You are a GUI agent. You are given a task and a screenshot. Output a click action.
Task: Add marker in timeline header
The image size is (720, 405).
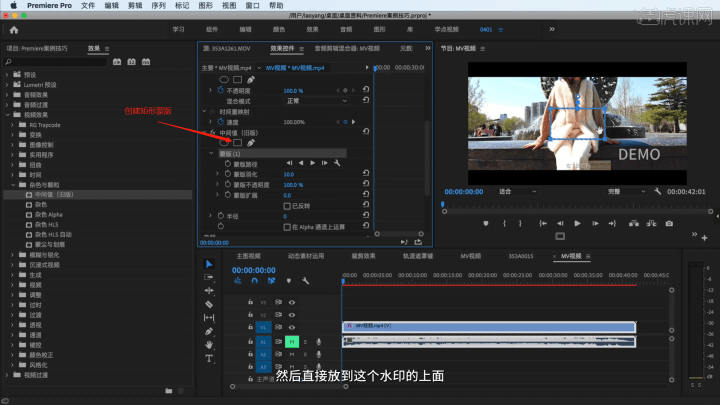coord(289,281)
